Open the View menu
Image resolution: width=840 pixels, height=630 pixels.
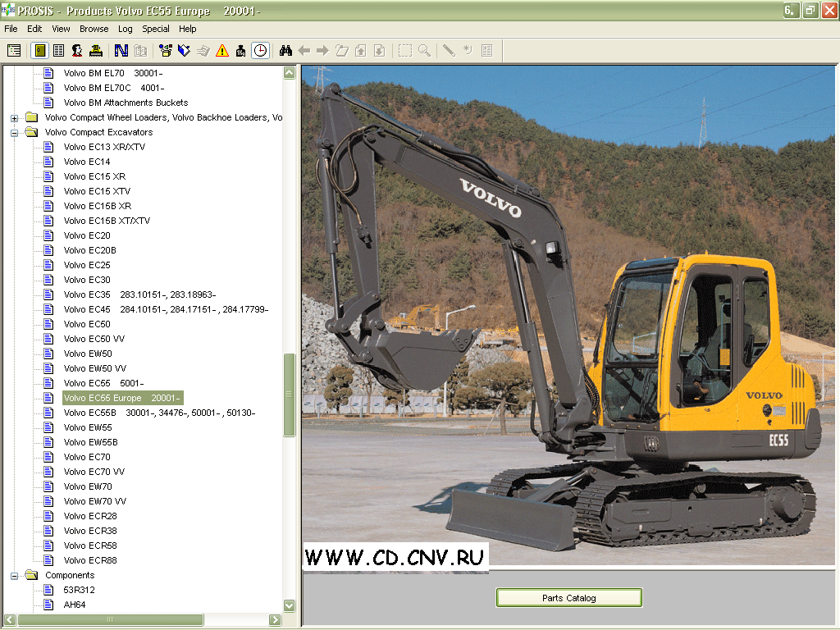click(61, 29)
